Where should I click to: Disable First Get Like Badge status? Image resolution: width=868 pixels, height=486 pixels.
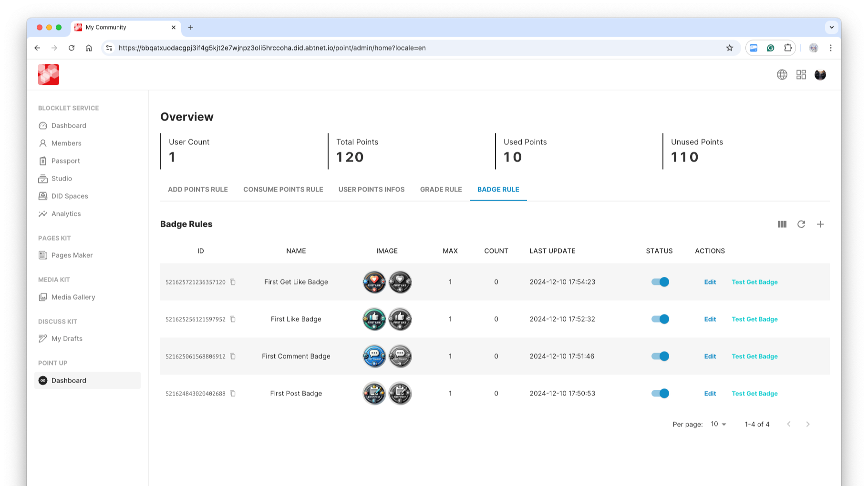(x=660, y=282)
